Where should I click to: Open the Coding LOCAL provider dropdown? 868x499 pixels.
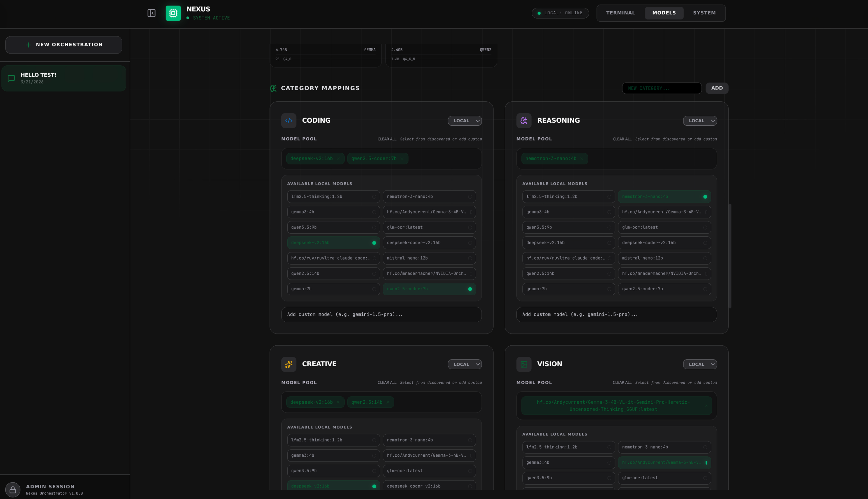465,121
